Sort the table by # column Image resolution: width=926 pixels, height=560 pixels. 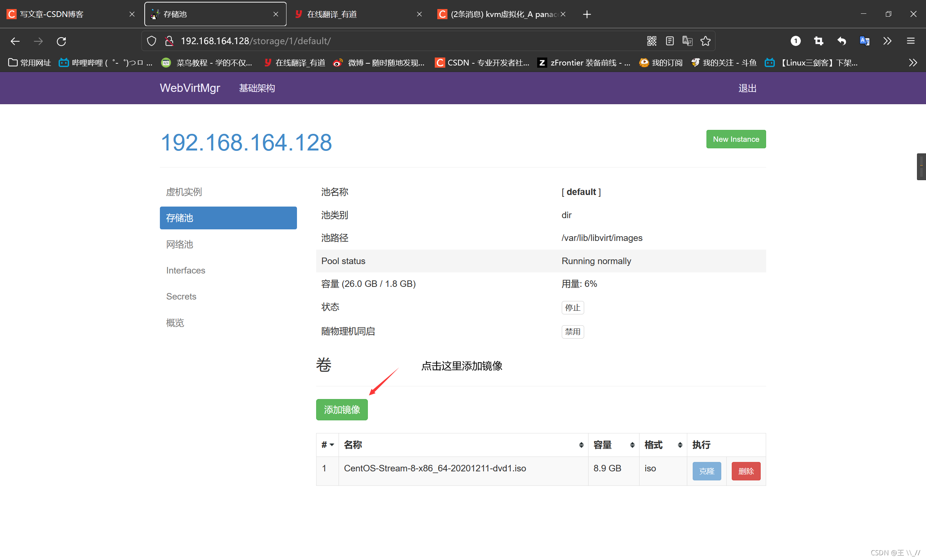[327, 445]
